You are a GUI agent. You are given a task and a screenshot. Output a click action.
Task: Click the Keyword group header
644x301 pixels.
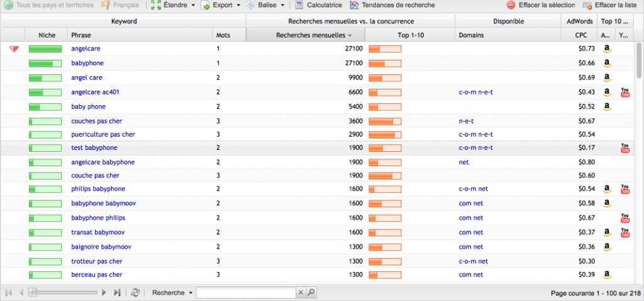tap(124, 21)
